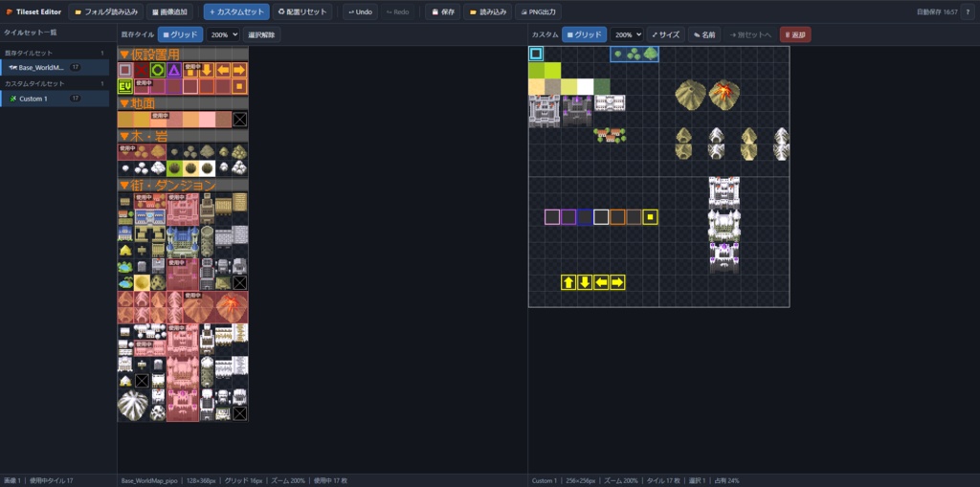Screen dimensions: 980x487
Task: Open help with the question mark button
Action: pos(968,11)
